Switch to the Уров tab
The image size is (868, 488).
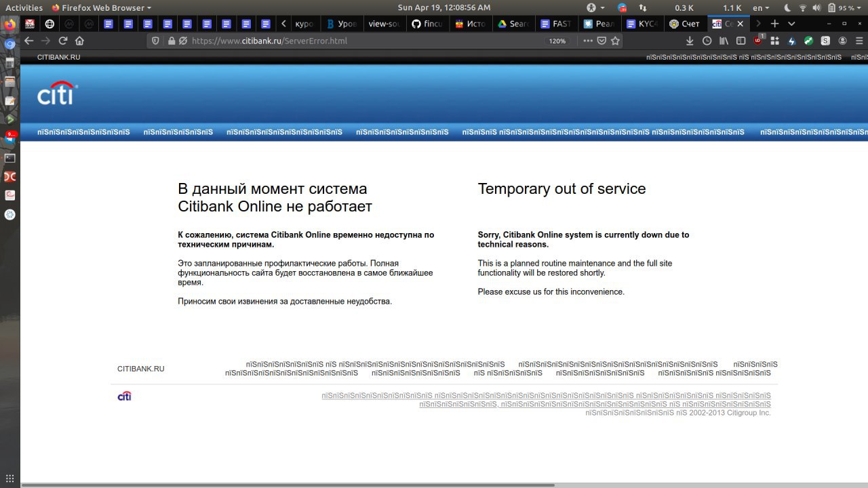point(342,23)
